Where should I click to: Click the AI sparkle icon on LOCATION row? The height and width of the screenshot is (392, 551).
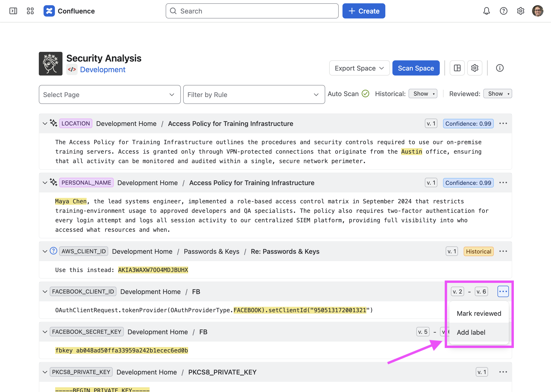click(x=53, y=123)
